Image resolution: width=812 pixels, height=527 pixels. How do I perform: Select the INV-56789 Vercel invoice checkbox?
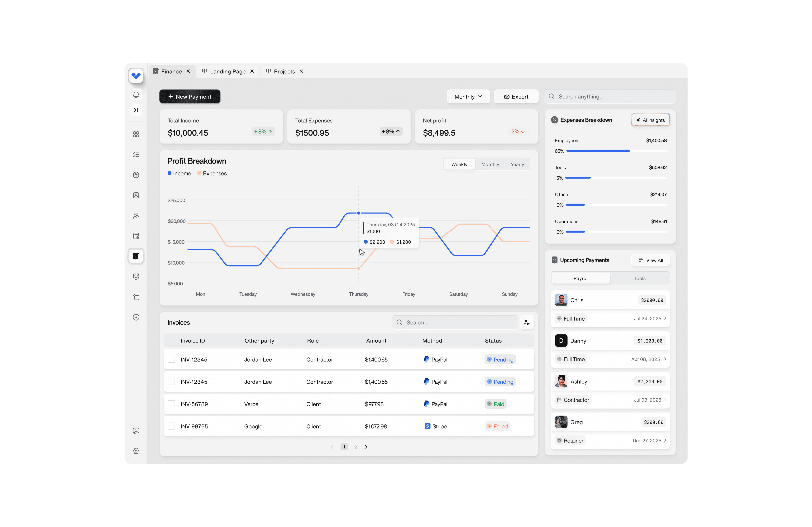171,404
